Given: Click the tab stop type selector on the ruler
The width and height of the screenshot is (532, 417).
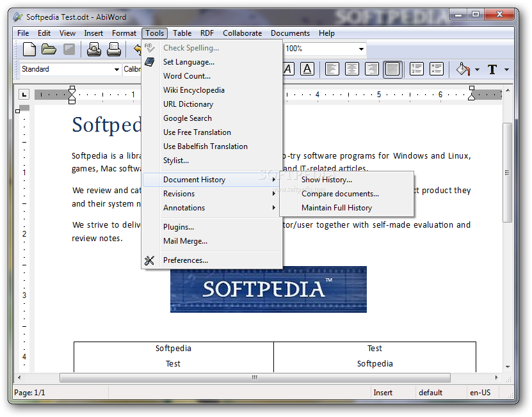Looking at the screenshot, I should 24,95.
